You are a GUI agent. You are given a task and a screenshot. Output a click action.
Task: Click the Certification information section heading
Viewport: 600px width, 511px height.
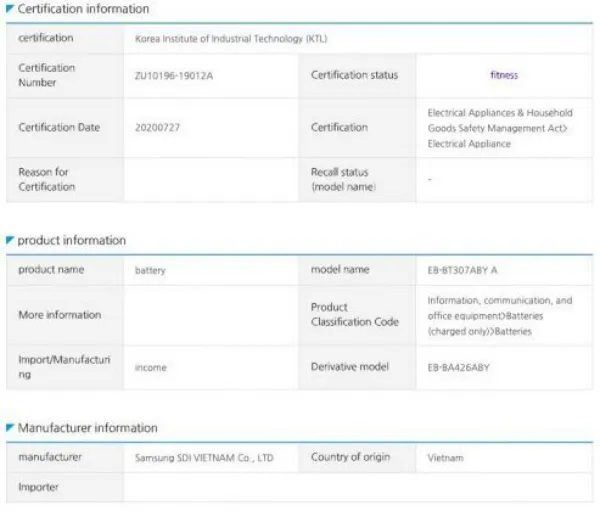pos(83,9)
